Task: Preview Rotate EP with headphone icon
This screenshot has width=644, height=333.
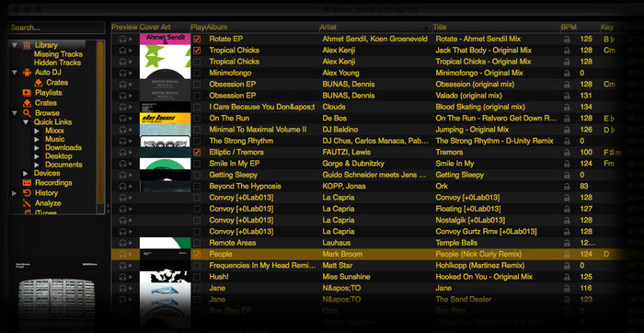Action: [122, 39]
